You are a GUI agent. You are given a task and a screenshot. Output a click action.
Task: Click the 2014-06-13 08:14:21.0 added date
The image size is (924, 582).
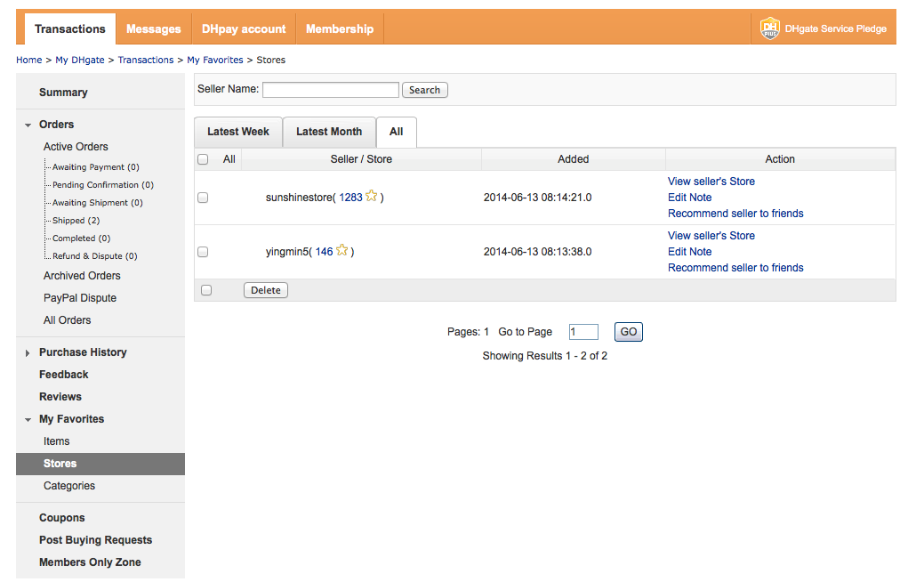coord(537,198)
